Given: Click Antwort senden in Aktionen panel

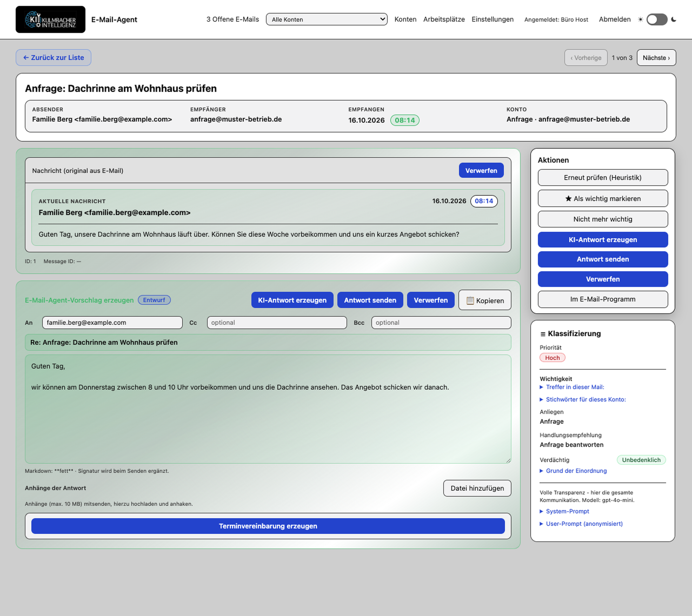Looking at the screenshot, I should pos(603,259).
